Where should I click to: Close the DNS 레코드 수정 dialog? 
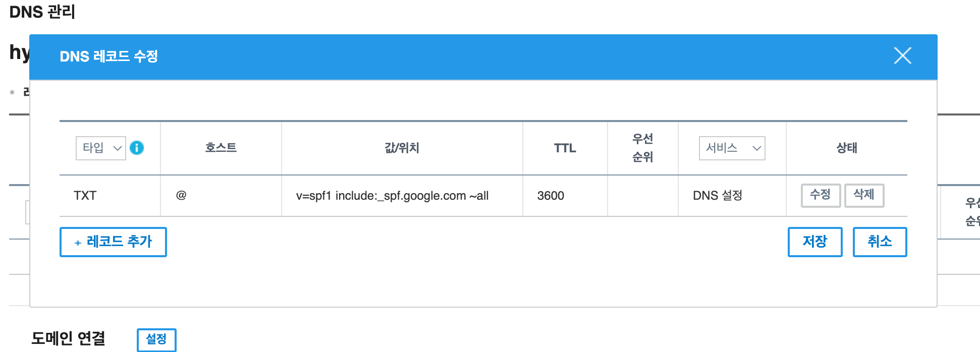tap(902, 55)
